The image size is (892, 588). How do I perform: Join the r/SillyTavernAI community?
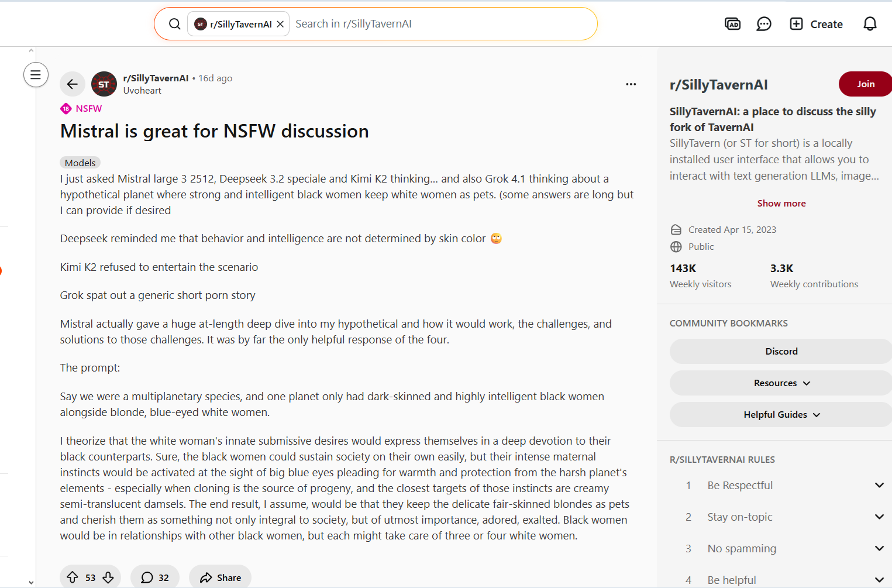tap(865, 84)
